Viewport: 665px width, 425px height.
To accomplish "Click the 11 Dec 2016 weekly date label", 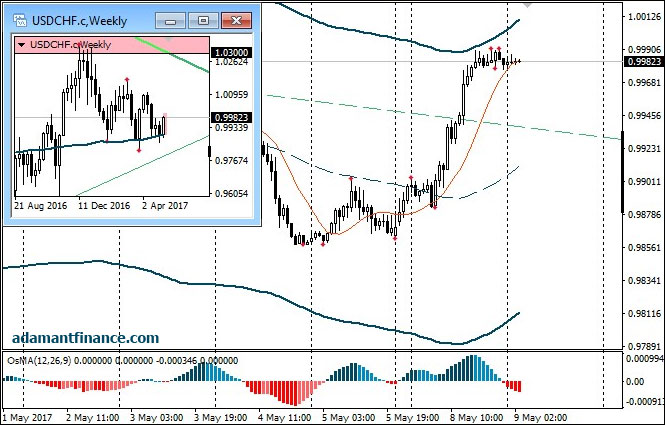I will pyautogui.click(x=104, y=206).
